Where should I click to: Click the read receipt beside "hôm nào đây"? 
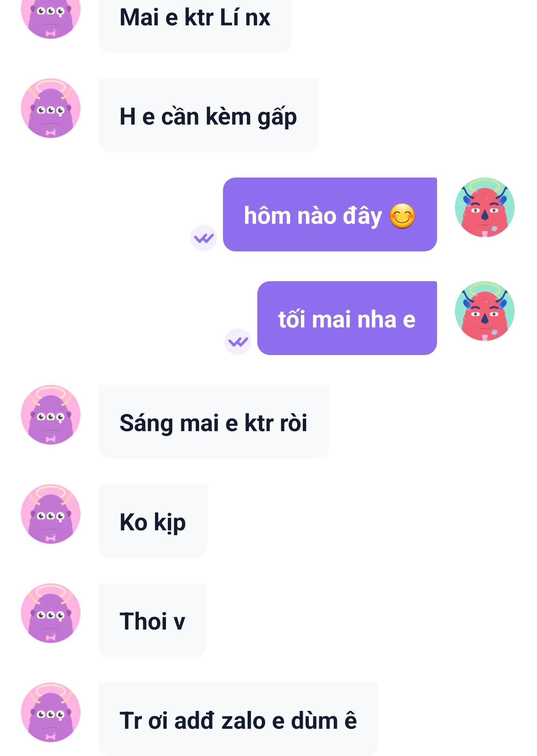(x=204, y=238)
